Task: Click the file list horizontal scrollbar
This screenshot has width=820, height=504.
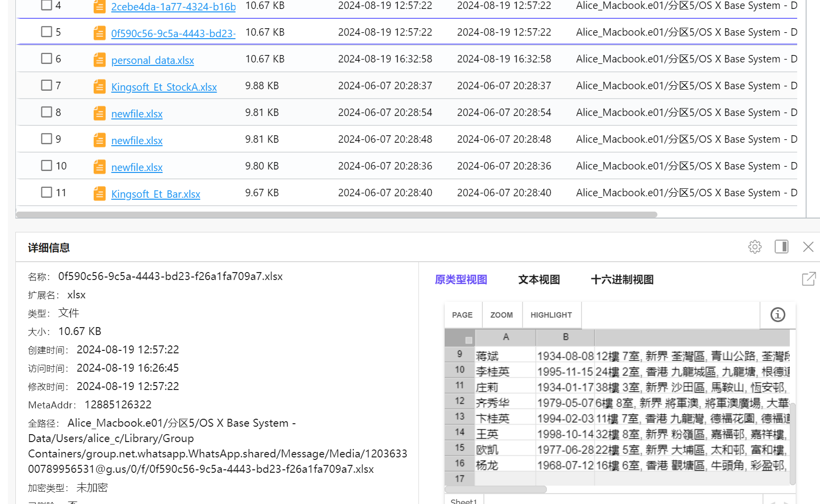Action: click(337, 215)
